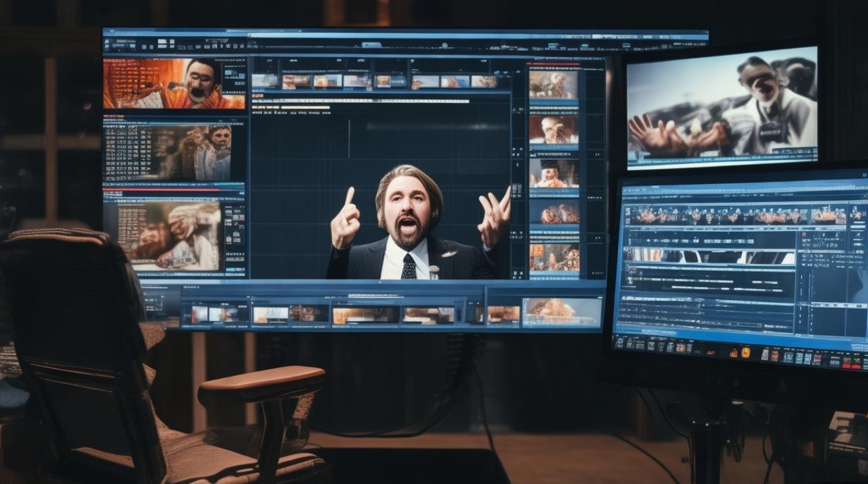Select the first thumbnail in the top filmstrip row

click(x=265, y=81)
